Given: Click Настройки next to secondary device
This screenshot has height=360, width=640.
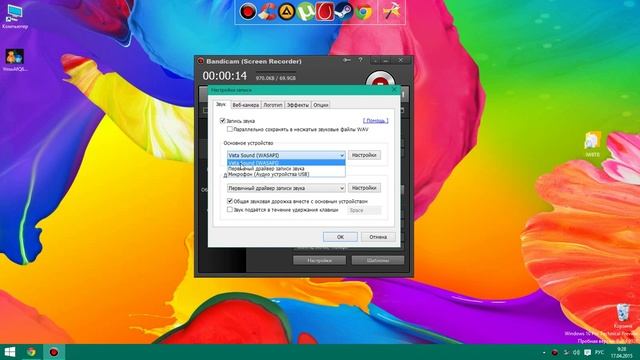Looking at the screenshot, I should coord(364,188).
